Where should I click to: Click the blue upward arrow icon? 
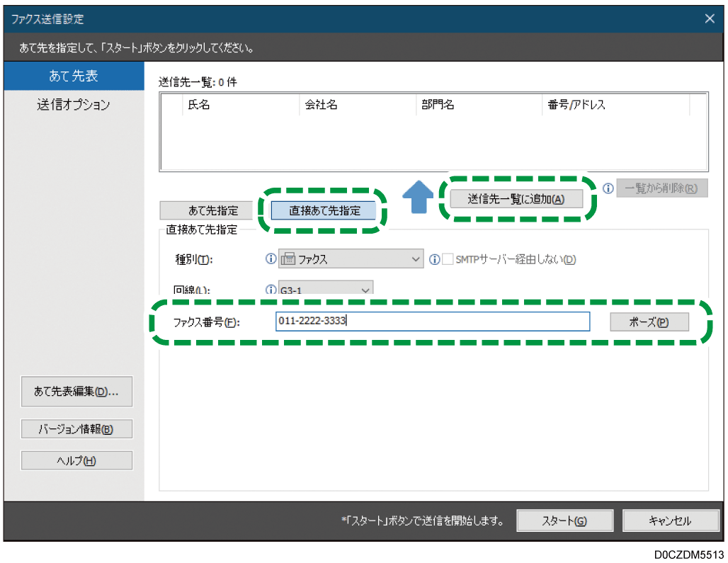419,199
